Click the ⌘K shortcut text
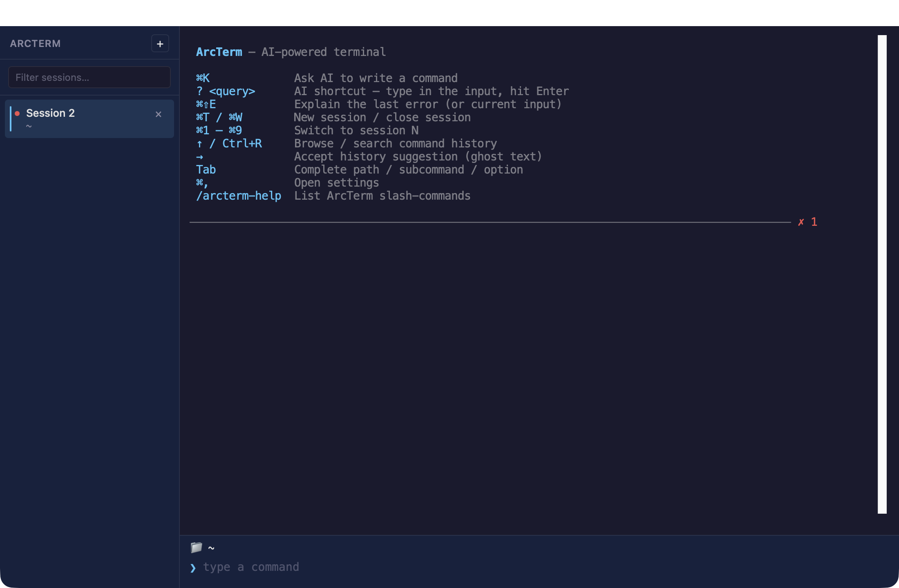The image size is (899, 588). coord(203,78)
